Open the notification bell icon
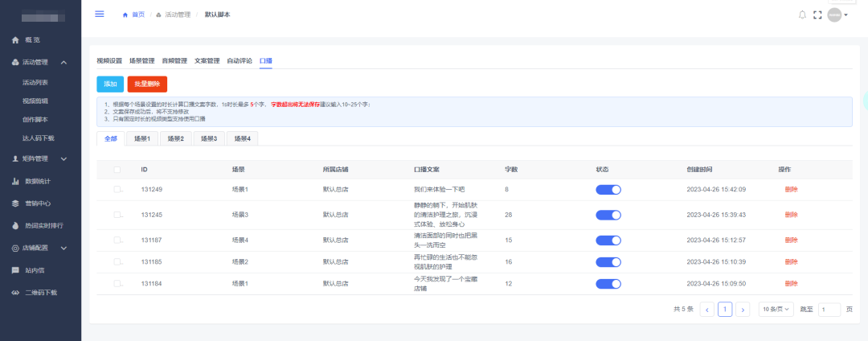 pos(802,15)
